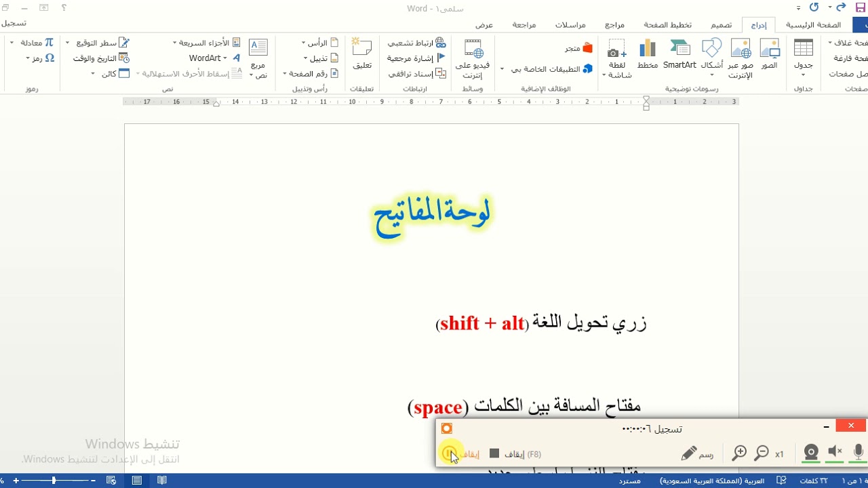
Task: Switch to web layout view in status bar
Action: point(111,481)
